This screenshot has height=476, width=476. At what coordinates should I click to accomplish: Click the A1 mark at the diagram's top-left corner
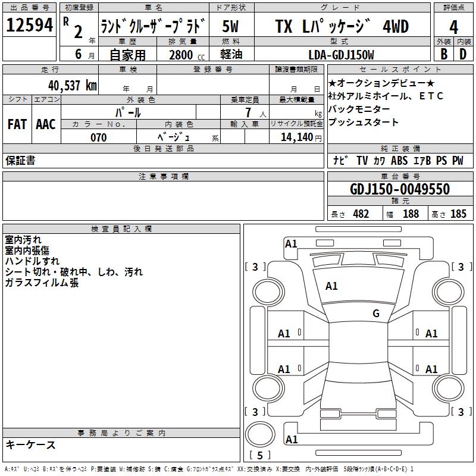coord(291,243)
